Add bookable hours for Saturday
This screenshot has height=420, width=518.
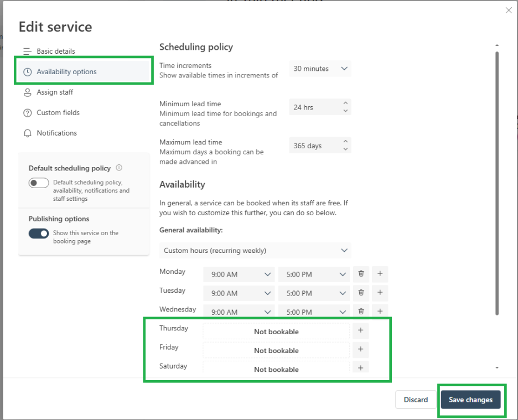tap(360, 367)
